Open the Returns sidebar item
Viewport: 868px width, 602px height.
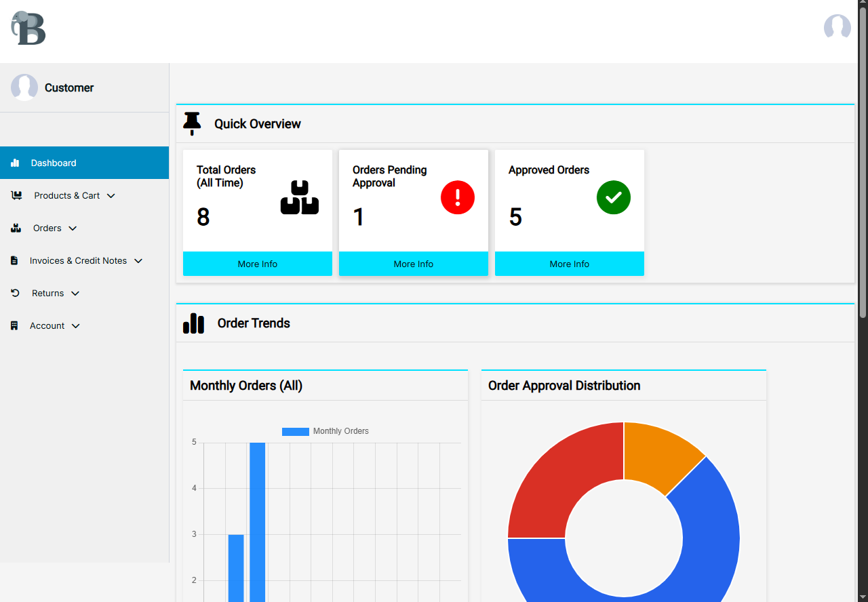pos(84,293)
